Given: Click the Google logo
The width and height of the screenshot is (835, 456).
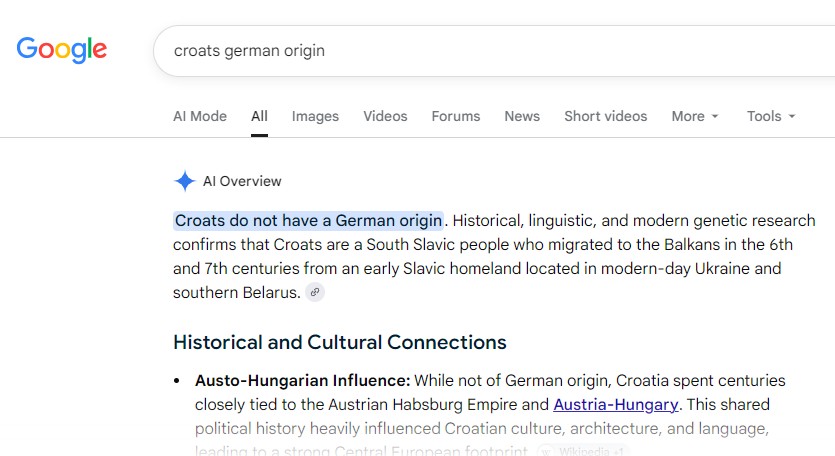Looking at the screenshot, I should (x=62, y=50).
